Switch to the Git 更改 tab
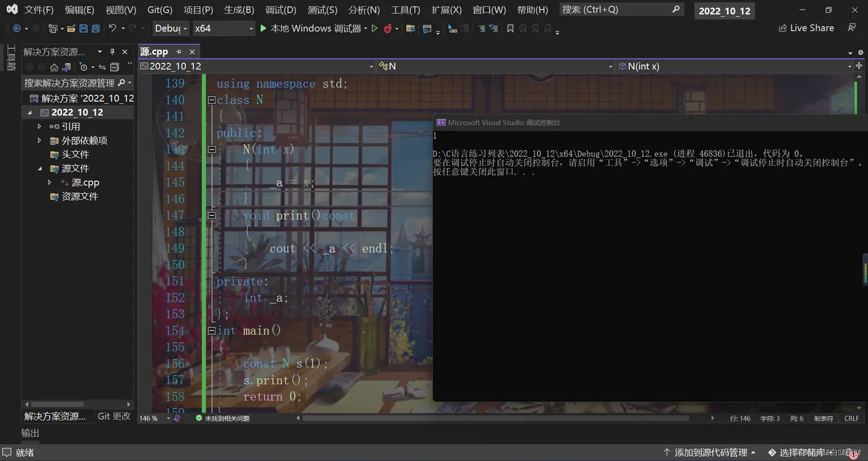Screen dimensions: 868x461 click(114, 416)
